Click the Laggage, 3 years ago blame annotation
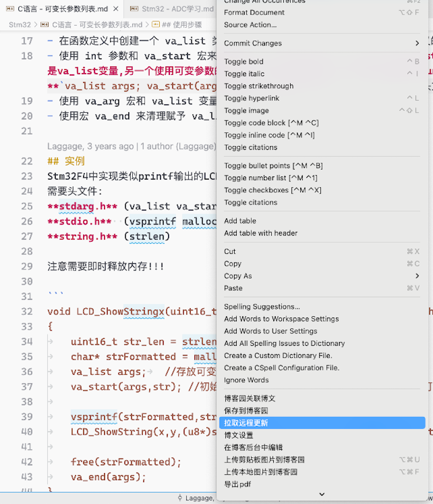The width and height of the screenshot is (433, 504). point(132,146)
